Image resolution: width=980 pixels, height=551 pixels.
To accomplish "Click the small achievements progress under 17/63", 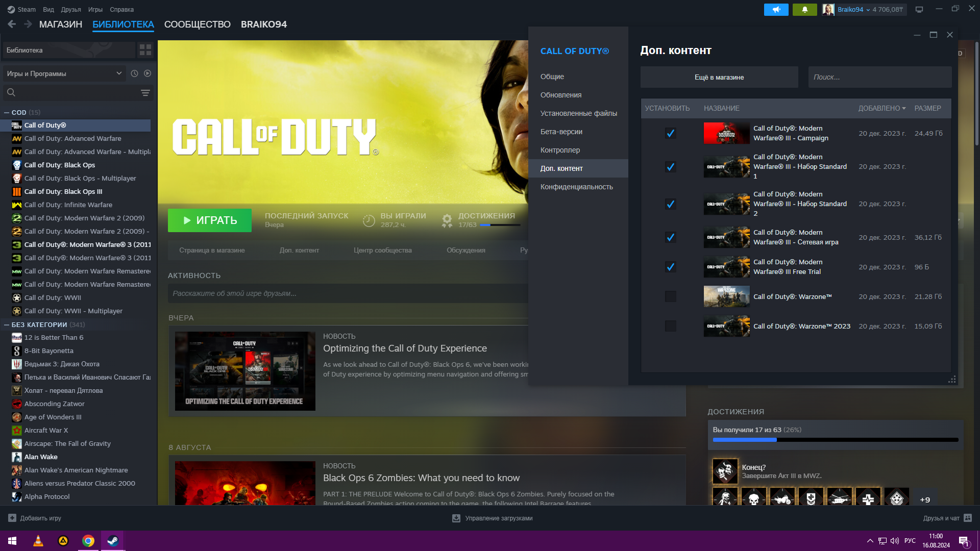I will pos(500,225).
